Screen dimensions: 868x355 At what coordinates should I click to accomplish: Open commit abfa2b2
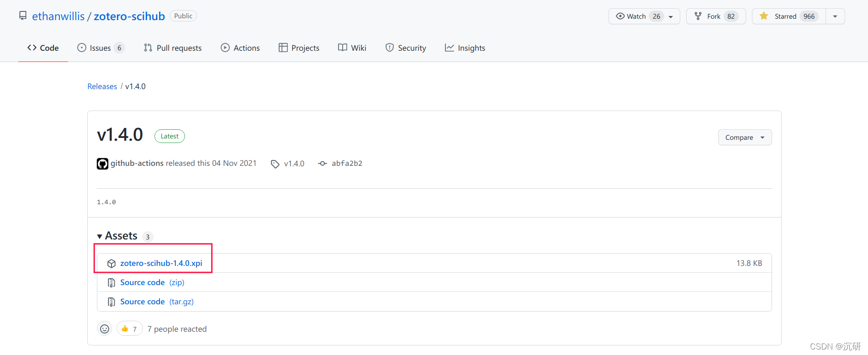pos(347,164)
